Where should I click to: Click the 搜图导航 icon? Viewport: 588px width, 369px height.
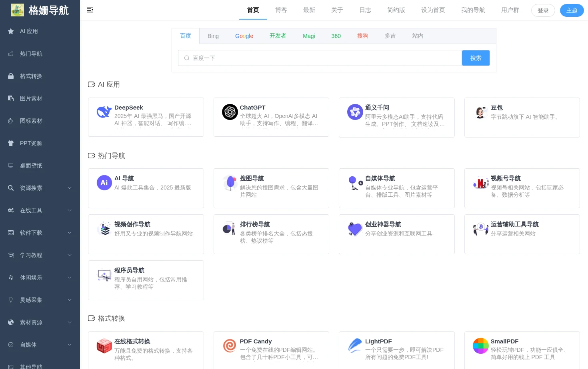coord(230,183)
